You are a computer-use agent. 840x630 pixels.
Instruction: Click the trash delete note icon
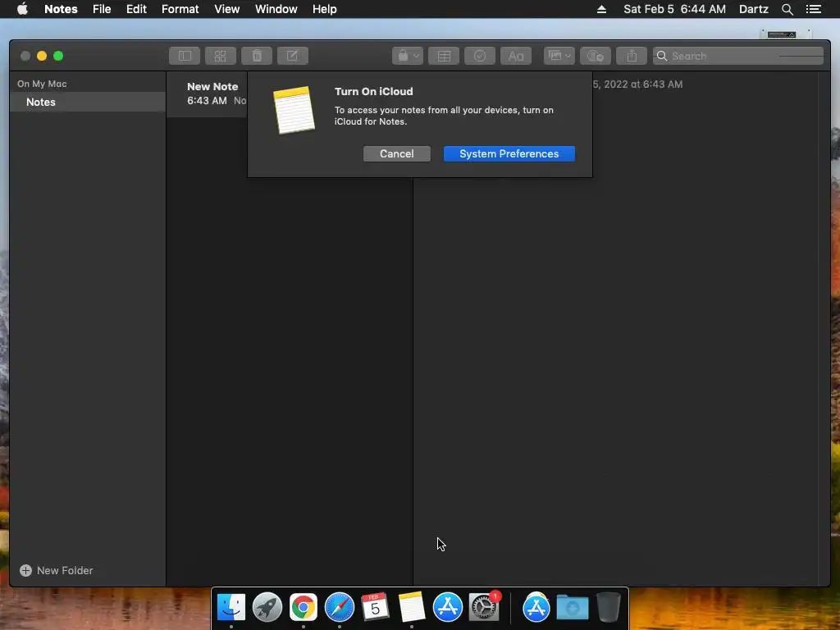point(257,56)
